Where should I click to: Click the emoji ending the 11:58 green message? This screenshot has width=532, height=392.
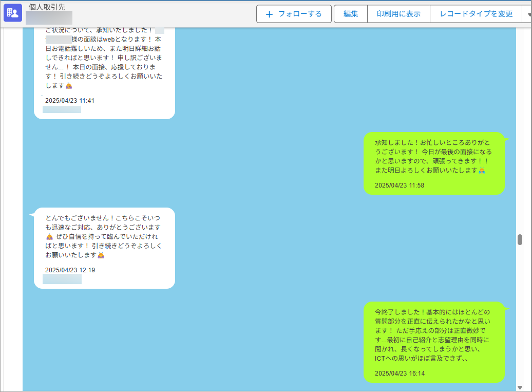[482, 171]
